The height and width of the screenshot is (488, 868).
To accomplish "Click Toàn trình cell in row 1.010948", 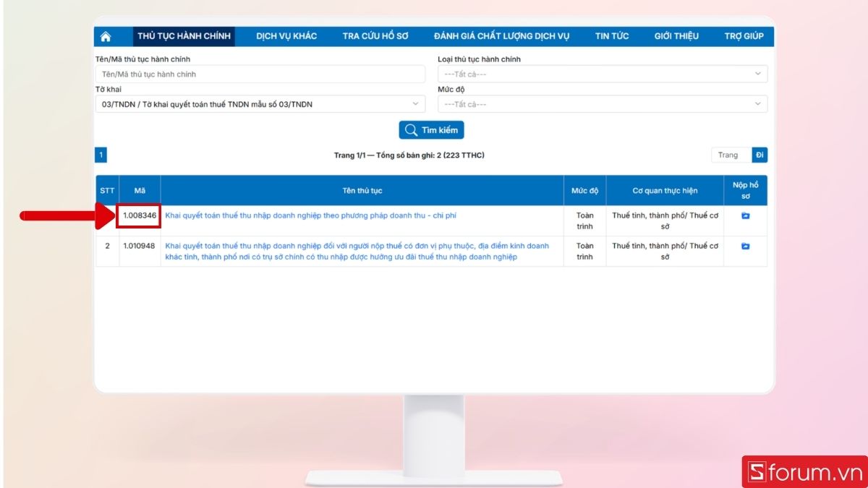I will [x=584, y=251].
